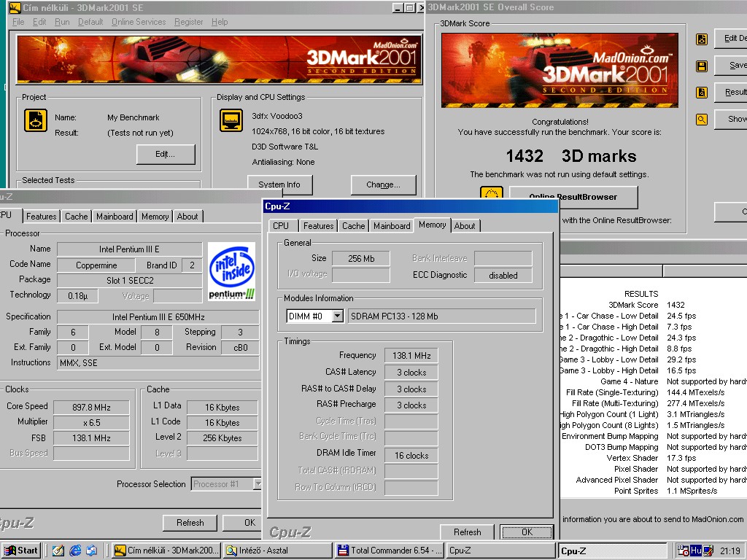Click the Hu keyboard language tray indicator
Viewport: 747px width, 560px height.
(x=696, y=551)
